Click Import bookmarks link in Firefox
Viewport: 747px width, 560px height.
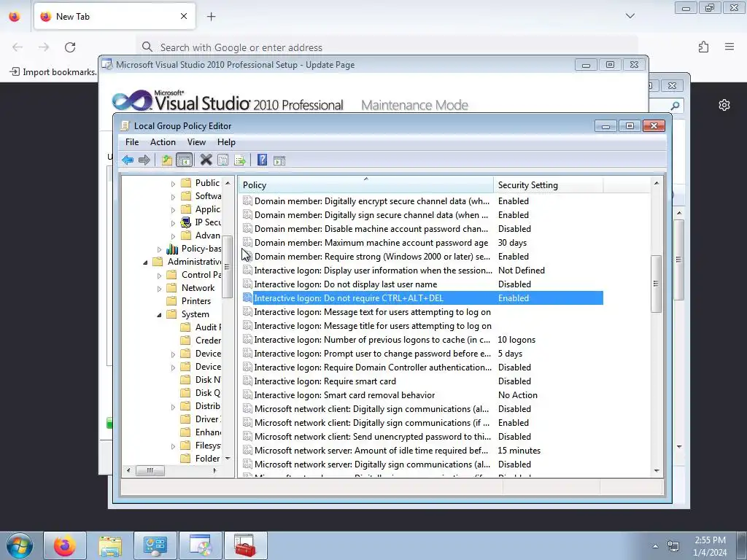53,72
